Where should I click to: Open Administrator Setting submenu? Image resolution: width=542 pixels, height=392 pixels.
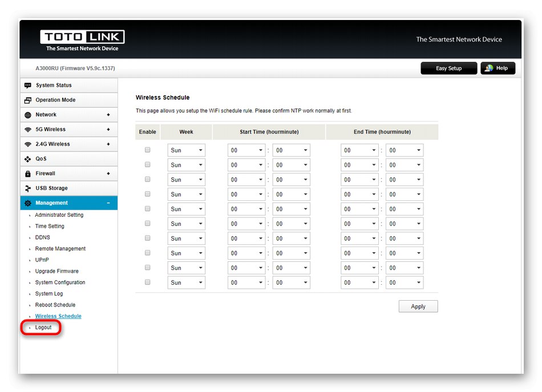tap(59, 215)
